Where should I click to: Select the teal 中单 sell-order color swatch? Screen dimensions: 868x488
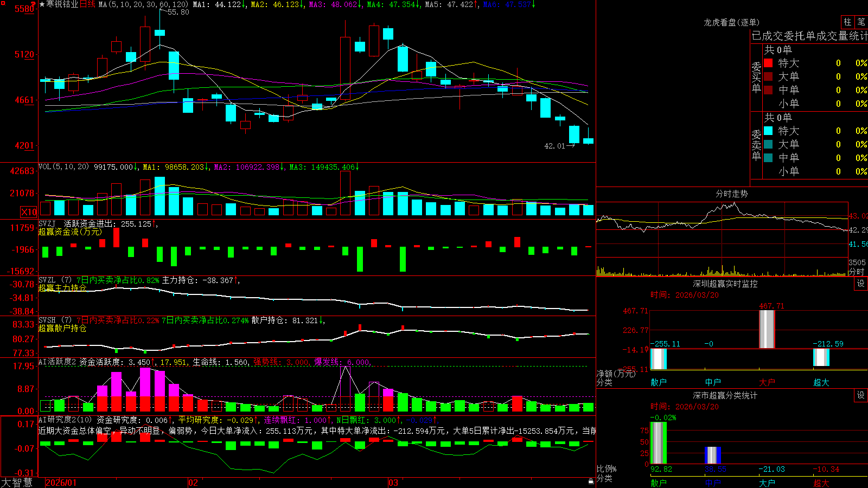(x=768, y=158)
